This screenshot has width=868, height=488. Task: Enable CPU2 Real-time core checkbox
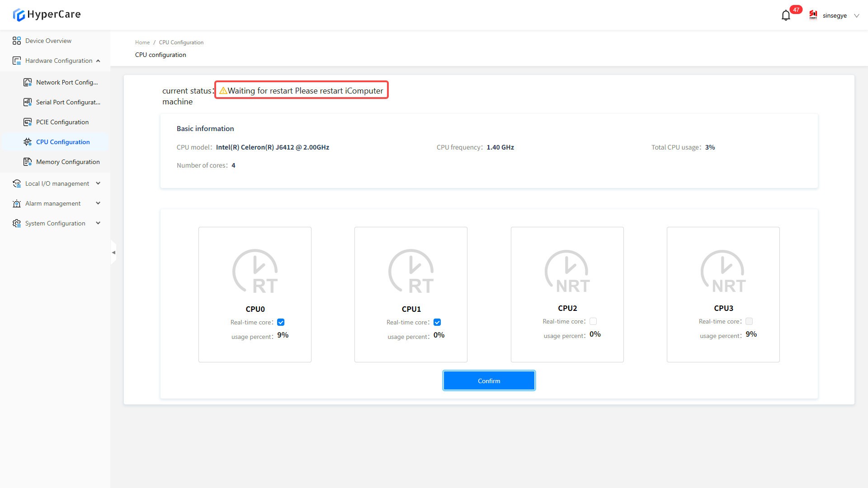coord(593,321)
